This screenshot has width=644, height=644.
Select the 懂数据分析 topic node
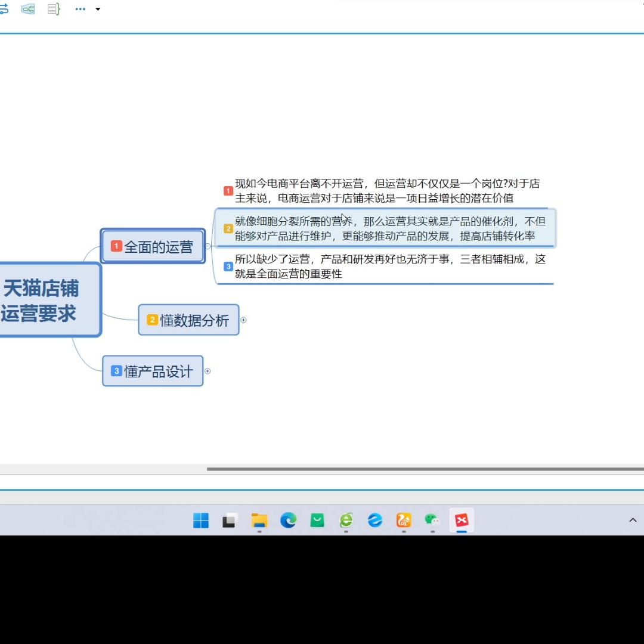click(188, 320)
